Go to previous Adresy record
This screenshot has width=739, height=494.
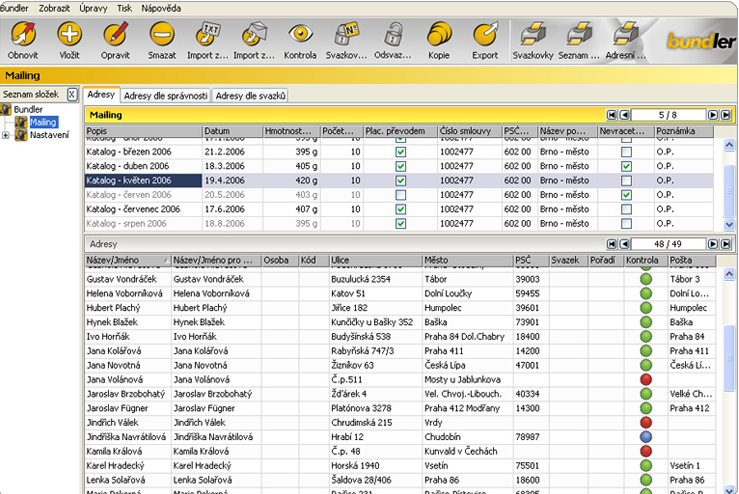point(624,244)
